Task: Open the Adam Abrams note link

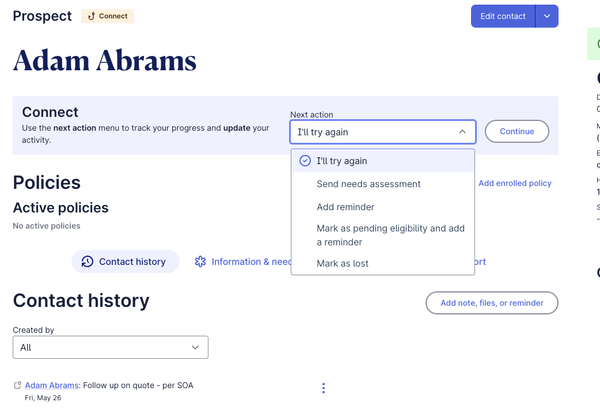Action: tap(50, 385)
